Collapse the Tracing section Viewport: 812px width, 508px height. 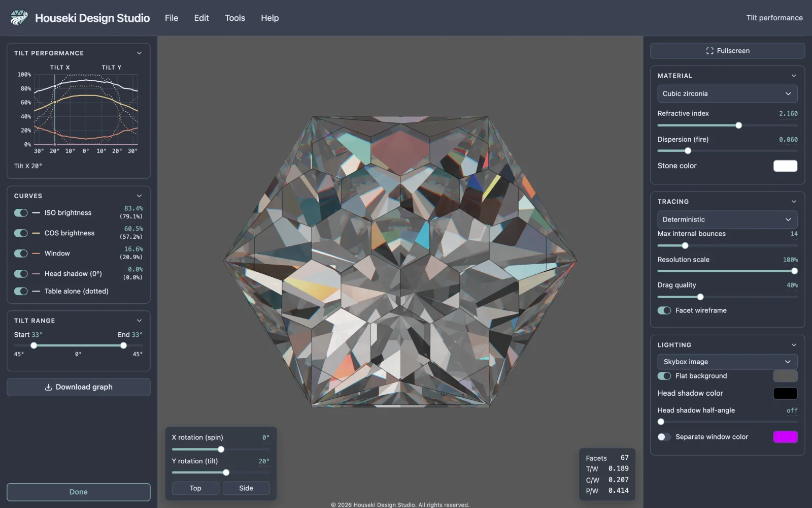point(794,202)
